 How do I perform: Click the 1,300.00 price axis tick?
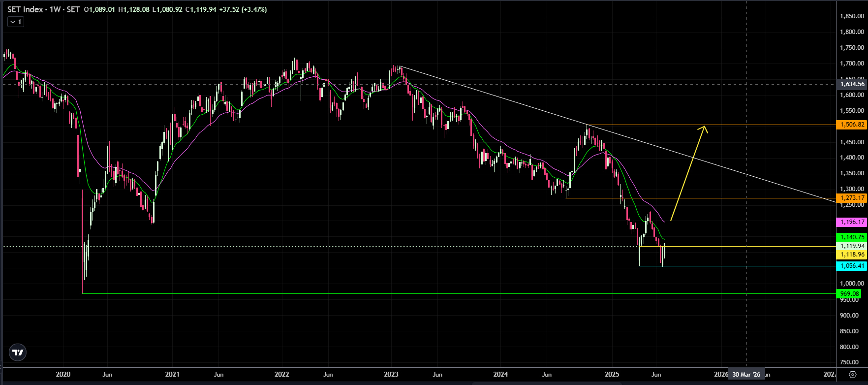tap(852, 189)
